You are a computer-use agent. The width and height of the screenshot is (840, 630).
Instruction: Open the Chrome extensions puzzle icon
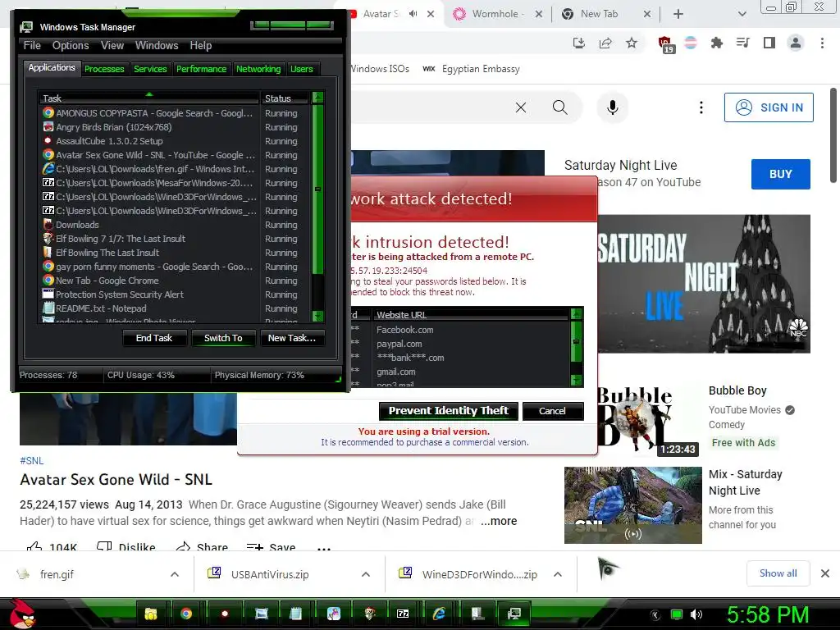[x=717, y=43]
